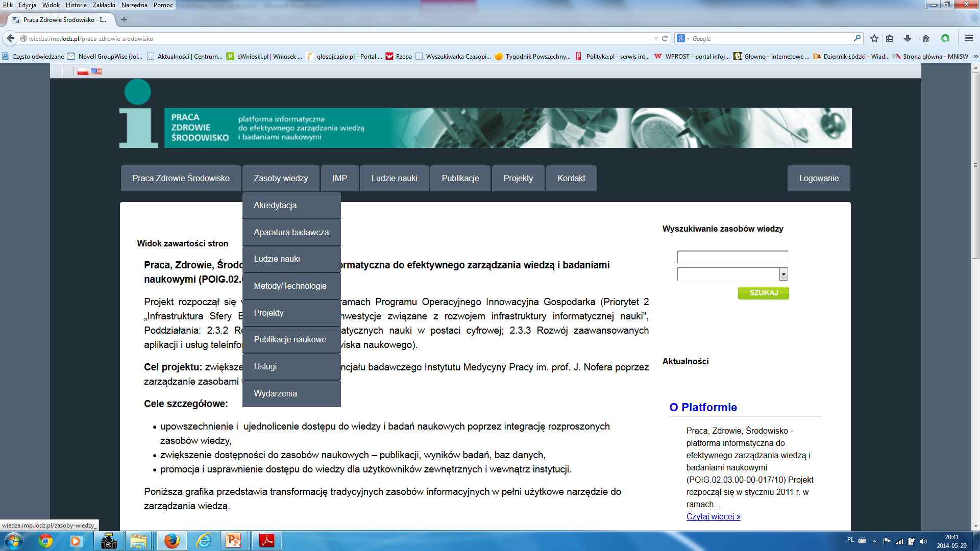
Task: Select Aparatura badawcza from the dropdown menu
Action: tap(291, 232)
